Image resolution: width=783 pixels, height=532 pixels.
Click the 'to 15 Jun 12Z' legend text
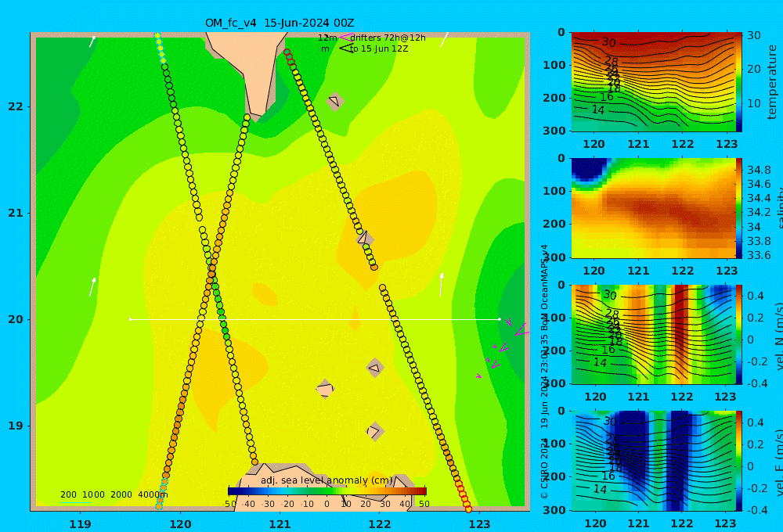[x=379, y=49]
